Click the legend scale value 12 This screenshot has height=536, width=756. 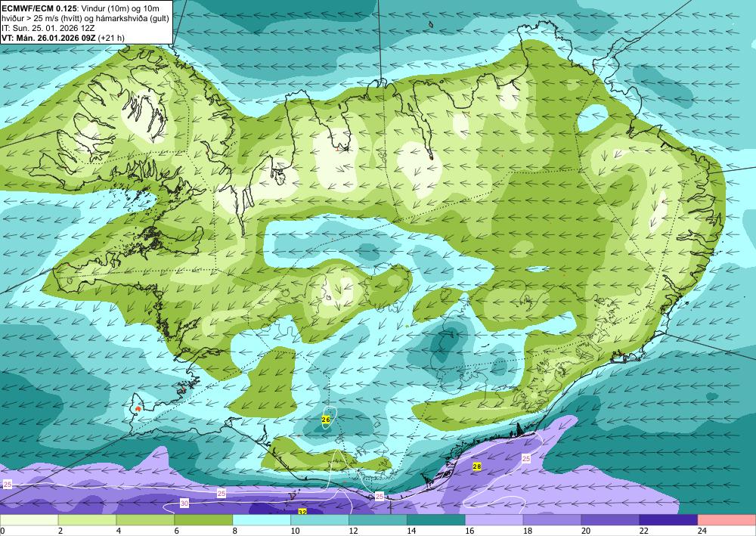tap(353, 531)
